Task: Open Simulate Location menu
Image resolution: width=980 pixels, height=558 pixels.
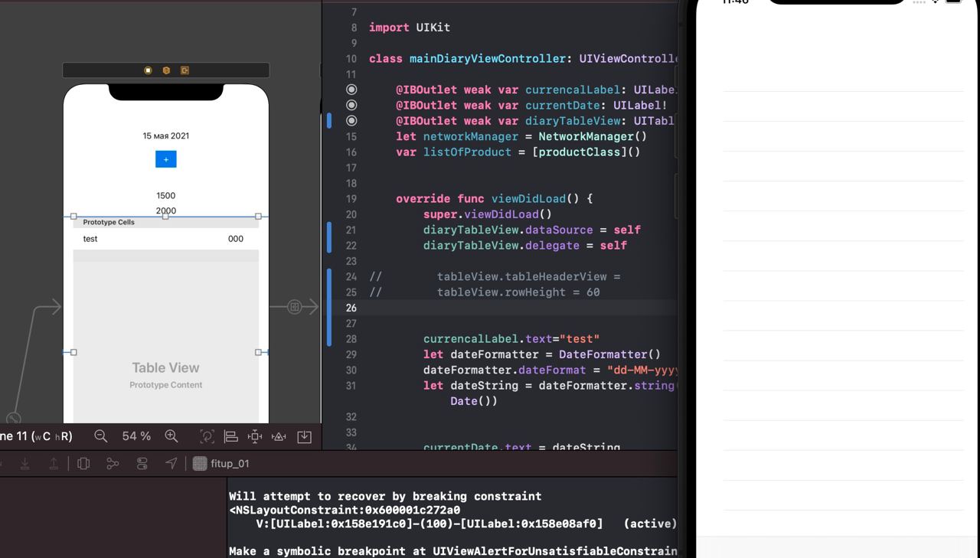Action: click(x=171, y=464)
